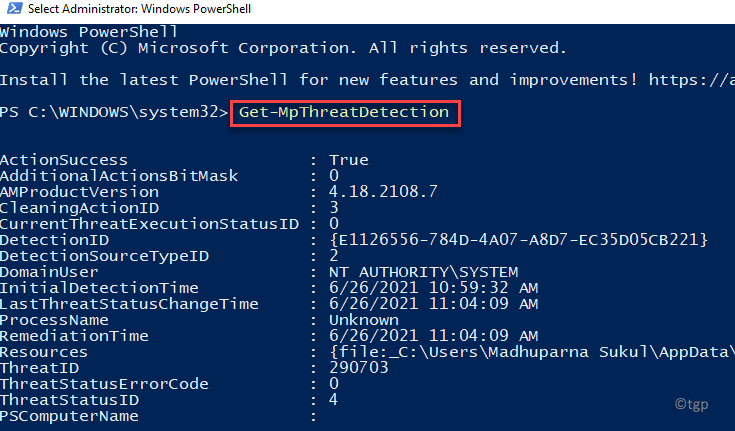Click the RemediationTime value 6/26/2021 11:04:09 AM
Screen dimensions: 735x431
point(434,336)
